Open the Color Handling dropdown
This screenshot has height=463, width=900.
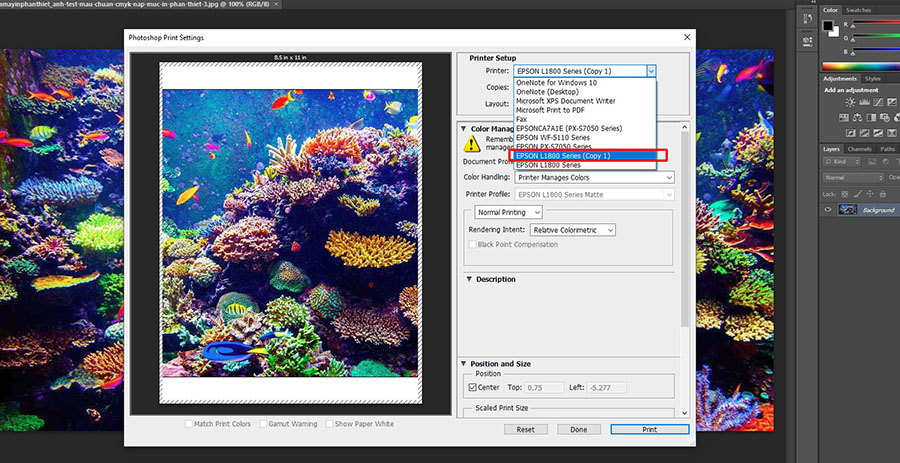tap(594, 178)
